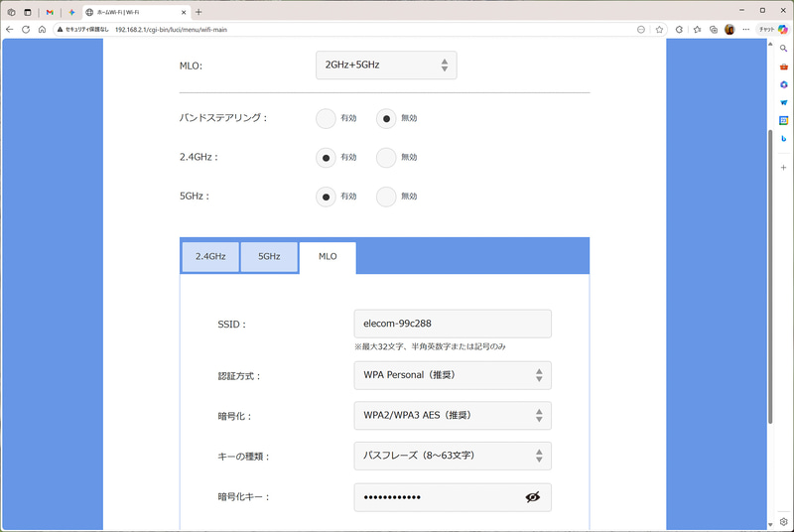
Task: Switch to the 5GHz settings tab
Action: [269, 257]
